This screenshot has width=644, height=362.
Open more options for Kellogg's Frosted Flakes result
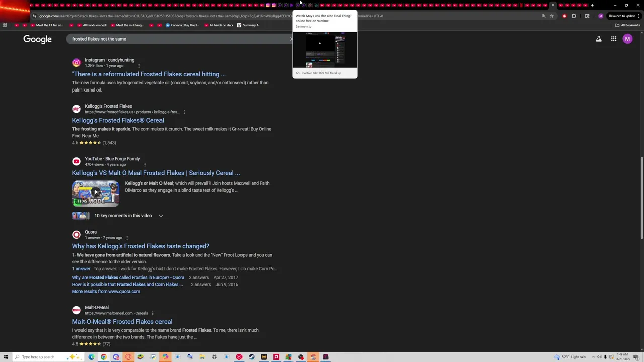coord(185,112)
